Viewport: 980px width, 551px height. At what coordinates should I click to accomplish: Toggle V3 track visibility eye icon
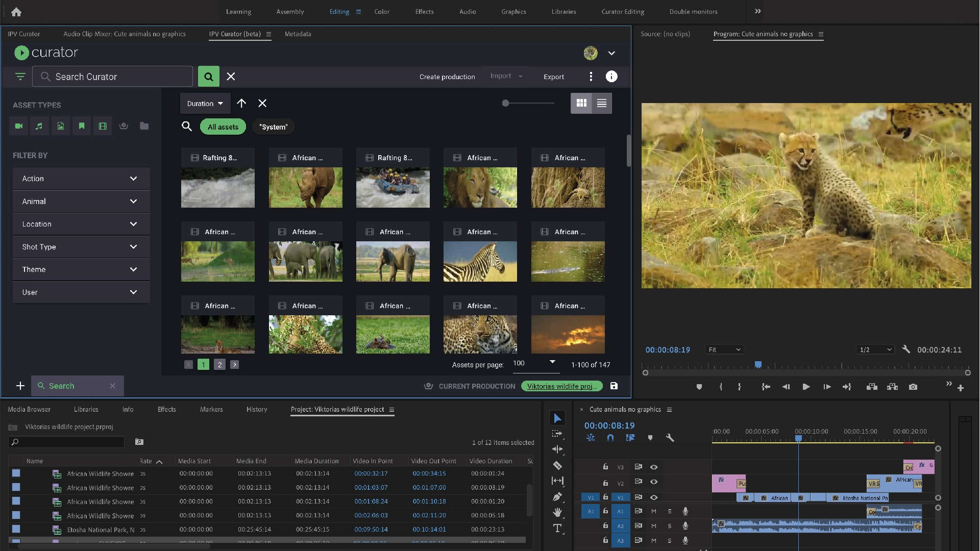click(x=653, y=467)
